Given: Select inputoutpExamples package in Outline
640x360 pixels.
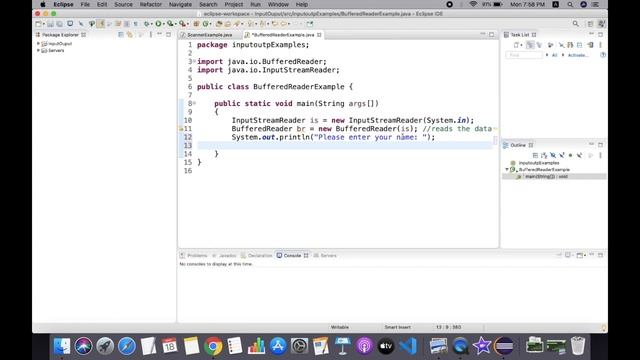Looking at the screenshot, I should (539, 163).
